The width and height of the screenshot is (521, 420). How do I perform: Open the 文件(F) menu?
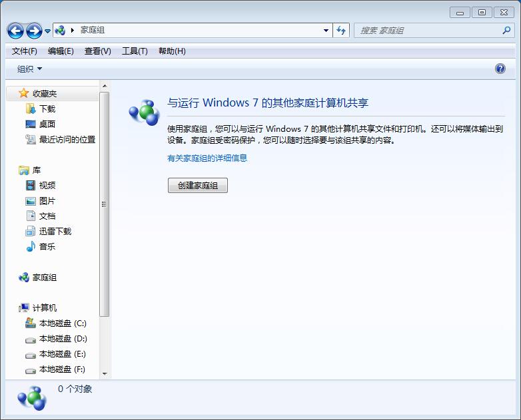(24, 51)
